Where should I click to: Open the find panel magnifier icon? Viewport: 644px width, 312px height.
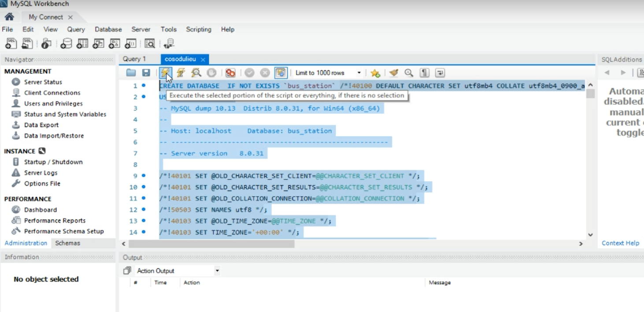coord(409,73)
